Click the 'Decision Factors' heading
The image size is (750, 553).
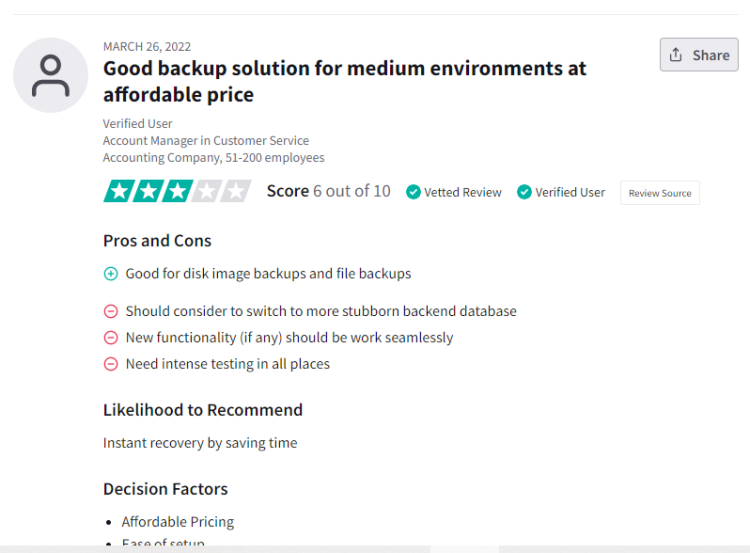(x=165, y=489)
